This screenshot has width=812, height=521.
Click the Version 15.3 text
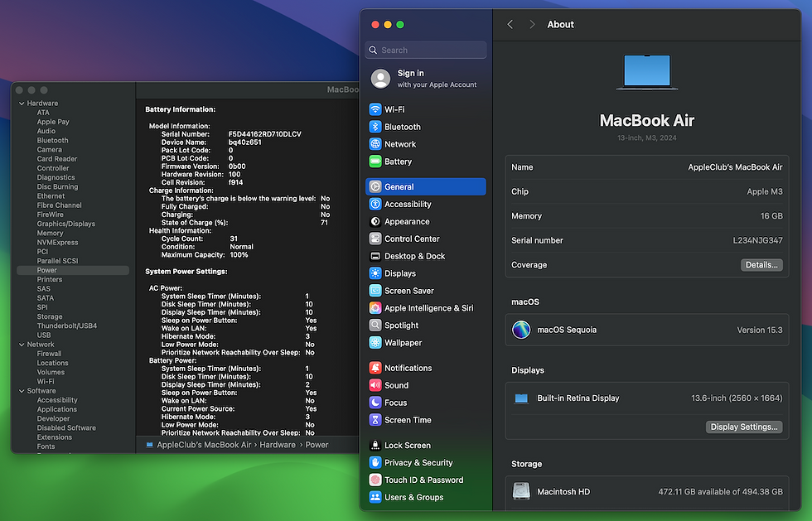760,330
